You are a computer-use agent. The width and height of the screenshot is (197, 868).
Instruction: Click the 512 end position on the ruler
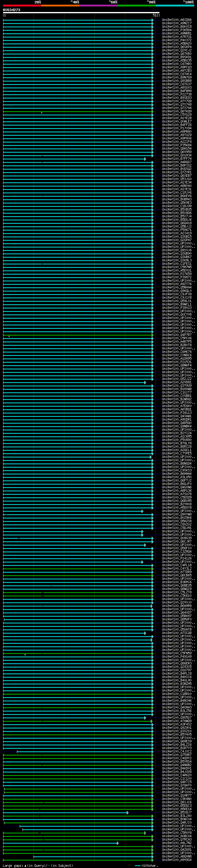pos(155,15)
